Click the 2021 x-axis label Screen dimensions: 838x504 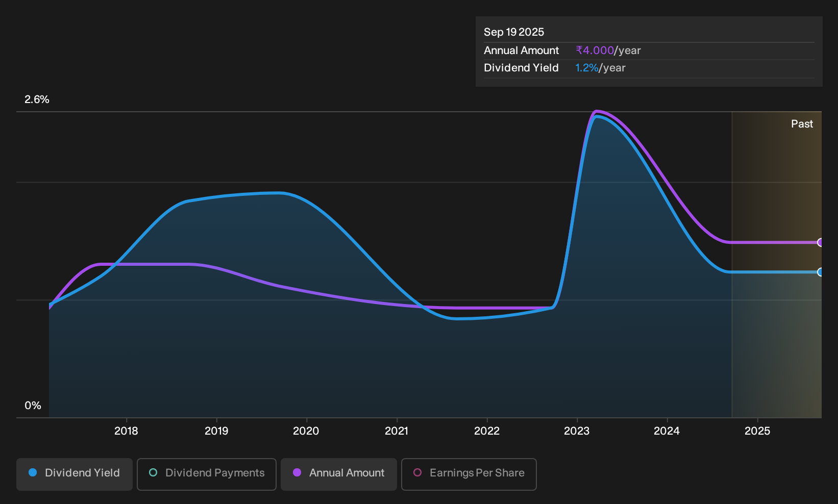pos(397,431)
